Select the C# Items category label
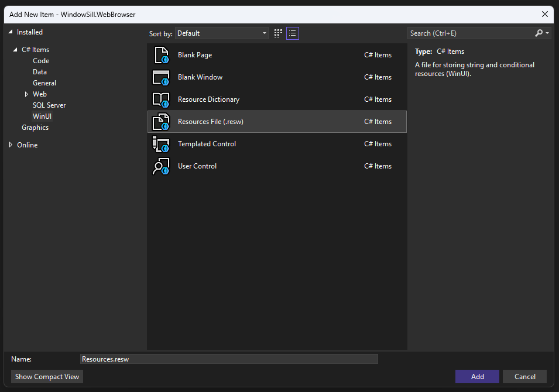This screenshot has width=559, height=392. (35, 50)
